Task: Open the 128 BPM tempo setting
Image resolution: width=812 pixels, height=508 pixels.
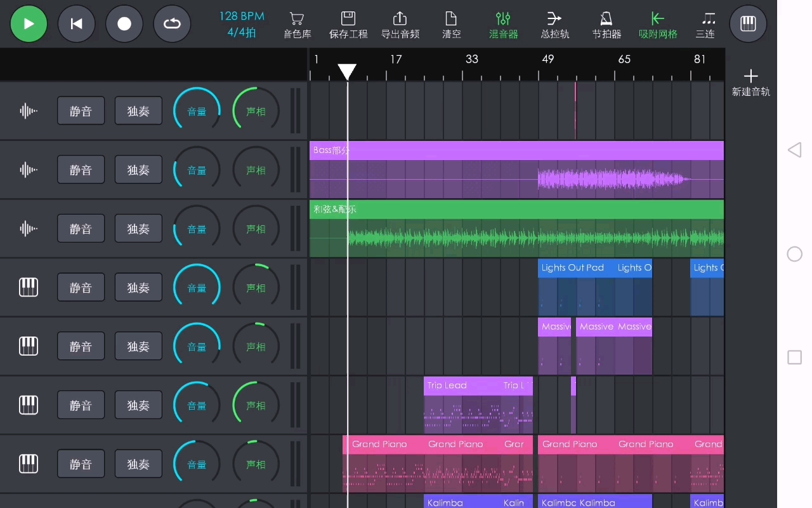Action: coord(242,17)
